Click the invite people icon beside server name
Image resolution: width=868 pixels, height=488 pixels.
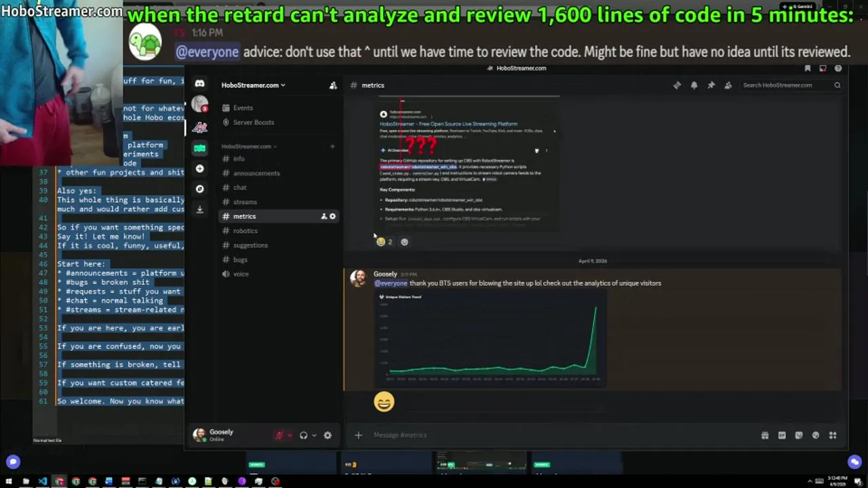(333, 85)
